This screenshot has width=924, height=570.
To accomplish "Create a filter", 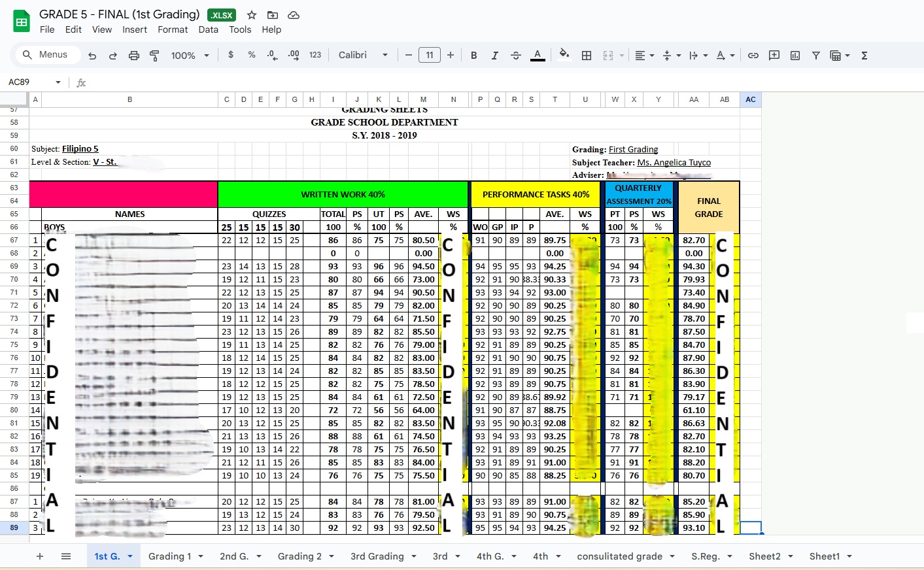I will [816, 56].
